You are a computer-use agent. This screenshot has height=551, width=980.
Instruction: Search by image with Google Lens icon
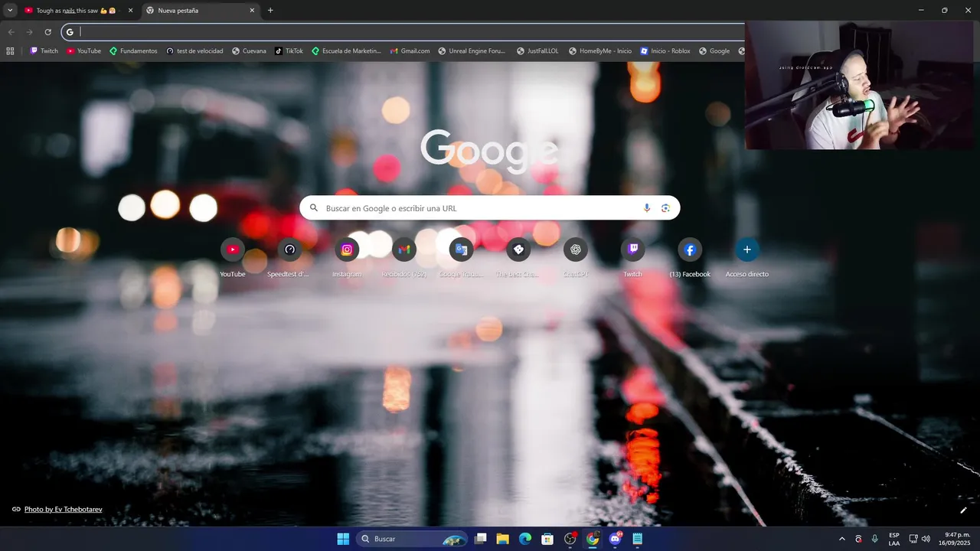tap(665, 208)
